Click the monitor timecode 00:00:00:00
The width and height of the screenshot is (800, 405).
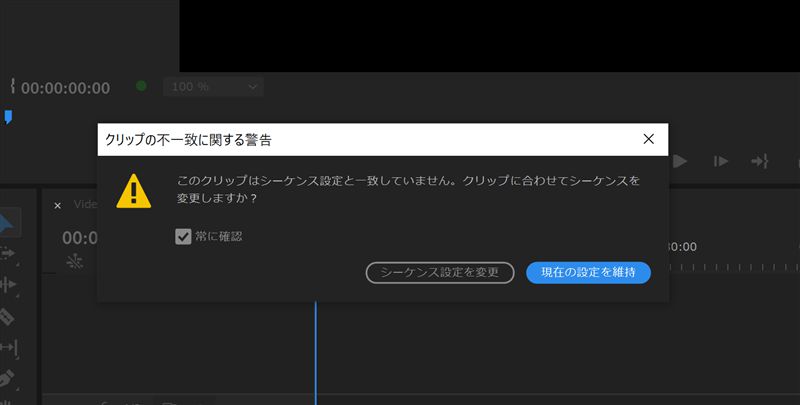(x=65, y=88)
